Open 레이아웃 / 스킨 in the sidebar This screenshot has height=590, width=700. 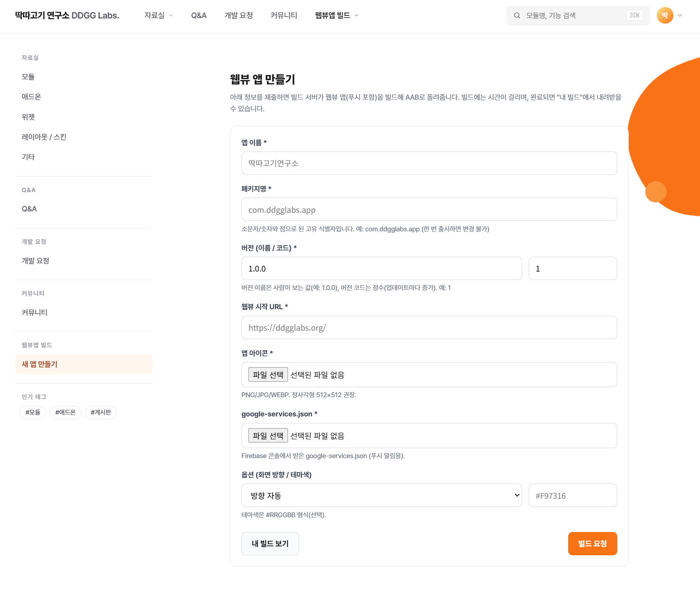click(x=83, y=137)
